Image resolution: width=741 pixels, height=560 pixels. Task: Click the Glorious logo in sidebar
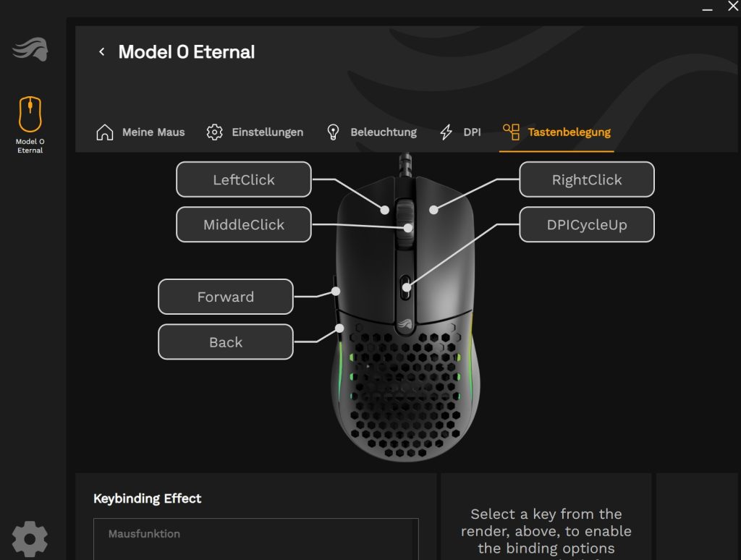[x=30, y=50]
